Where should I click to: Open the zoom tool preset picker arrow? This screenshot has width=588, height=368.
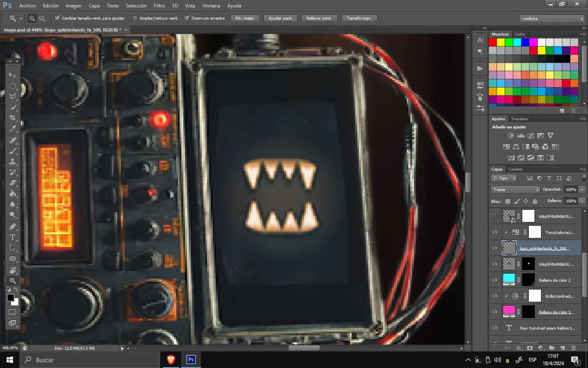click(x=21, y=19)
